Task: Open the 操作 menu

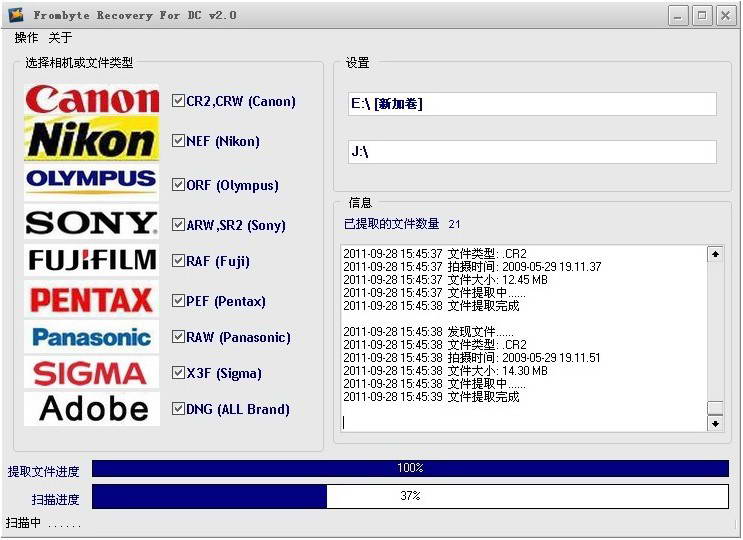Action: (x=26, y=37)
